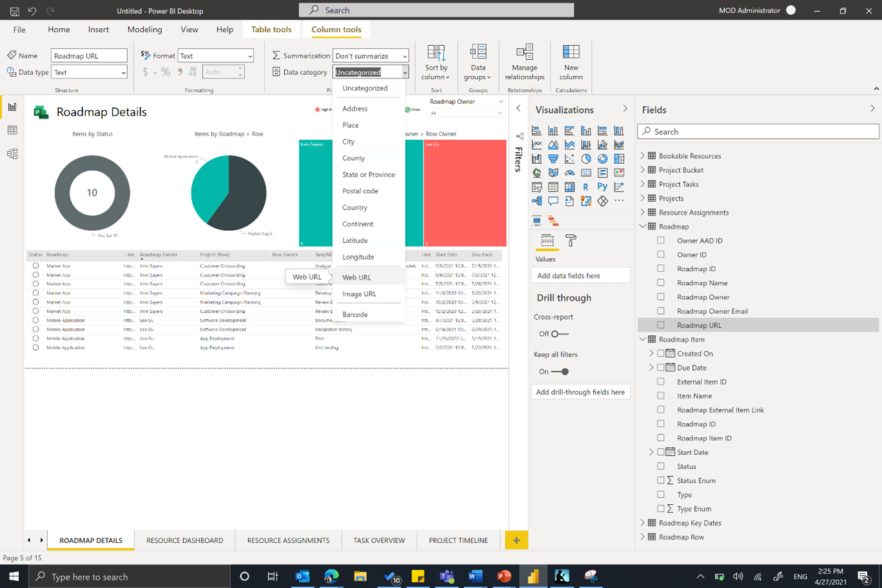Switch to the Project Timeline page tab
Screen dimensions: 882x588
[458, 540]
